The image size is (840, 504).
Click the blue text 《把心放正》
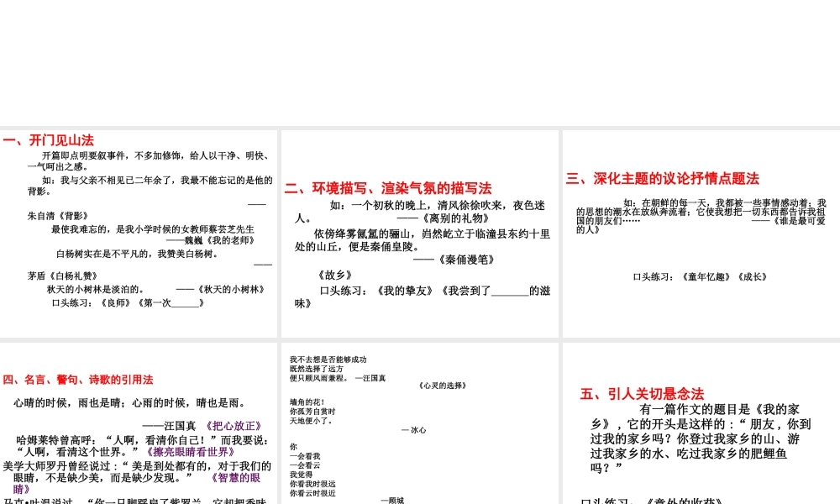pyautogui.click(x=235, y=425)
